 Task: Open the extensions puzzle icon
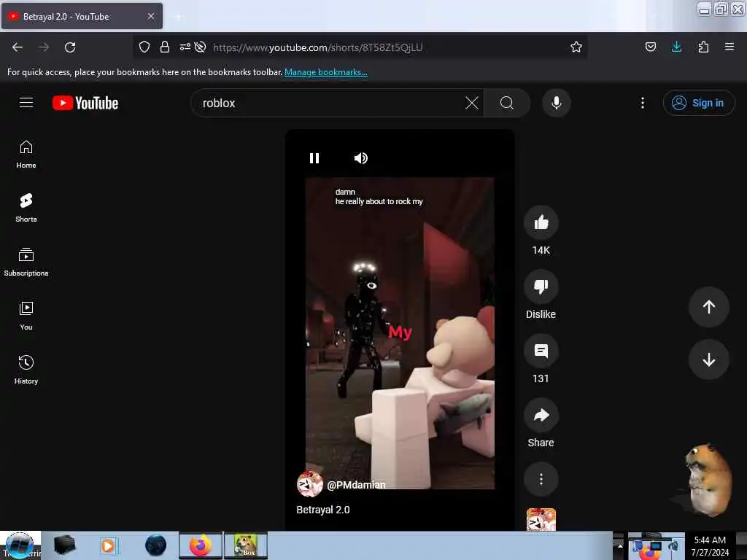(703, 47)
